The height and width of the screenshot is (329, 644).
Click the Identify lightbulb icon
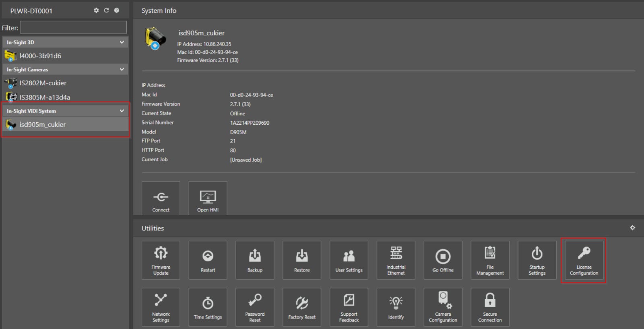pos(396,303)
